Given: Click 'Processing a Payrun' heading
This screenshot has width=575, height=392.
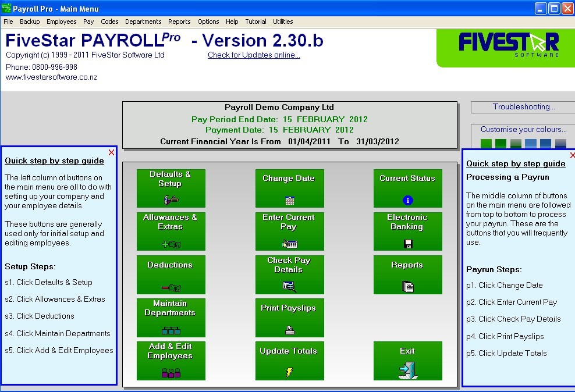Looking at the screenshot, I should click(x=508, y=177).
